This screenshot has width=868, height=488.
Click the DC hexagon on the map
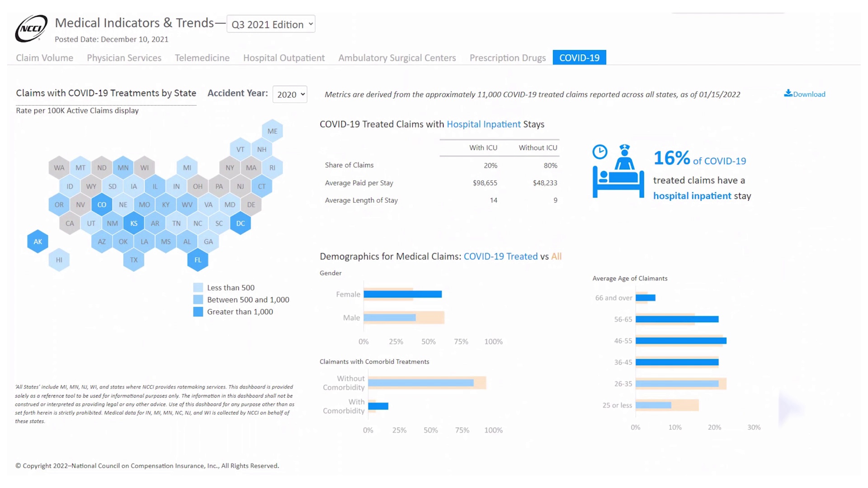coord(240,223)
